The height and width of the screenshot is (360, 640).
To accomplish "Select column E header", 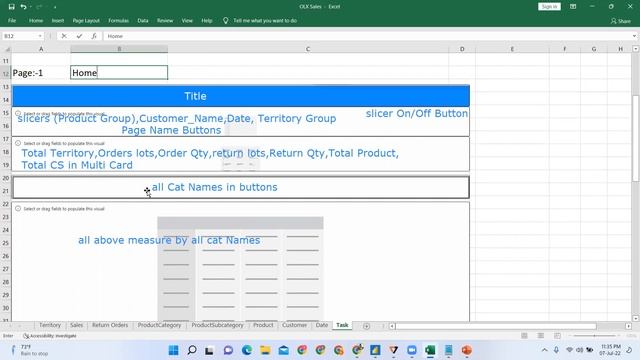I will (512, 49).
